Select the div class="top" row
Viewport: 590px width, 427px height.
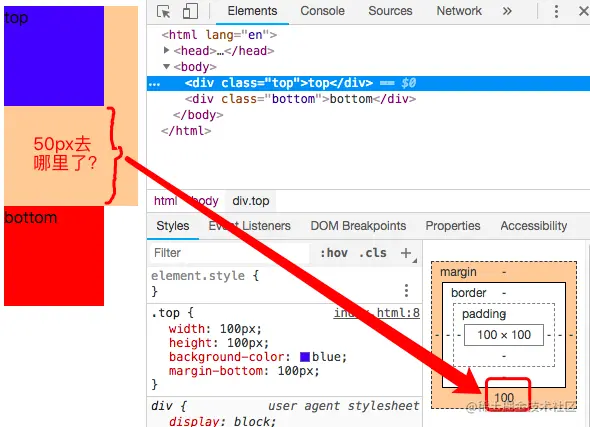click(368, 83)
